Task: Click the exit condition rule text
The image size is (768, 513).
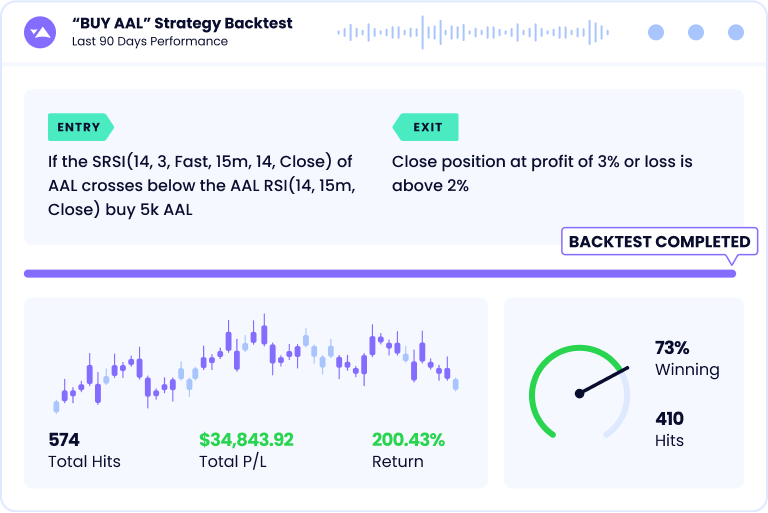Action: click(542, 173)
